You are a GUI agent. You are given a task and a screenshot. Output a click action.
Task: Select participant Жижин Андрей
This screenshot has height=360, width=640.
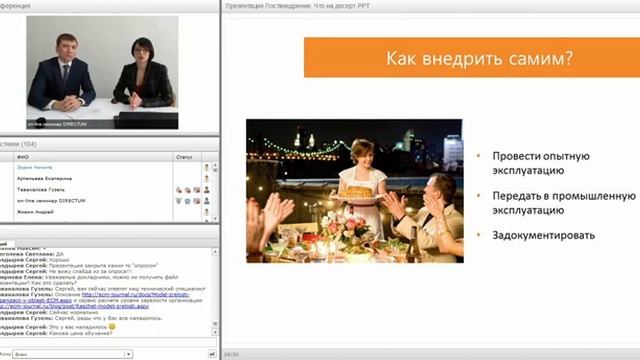point(35,212)
